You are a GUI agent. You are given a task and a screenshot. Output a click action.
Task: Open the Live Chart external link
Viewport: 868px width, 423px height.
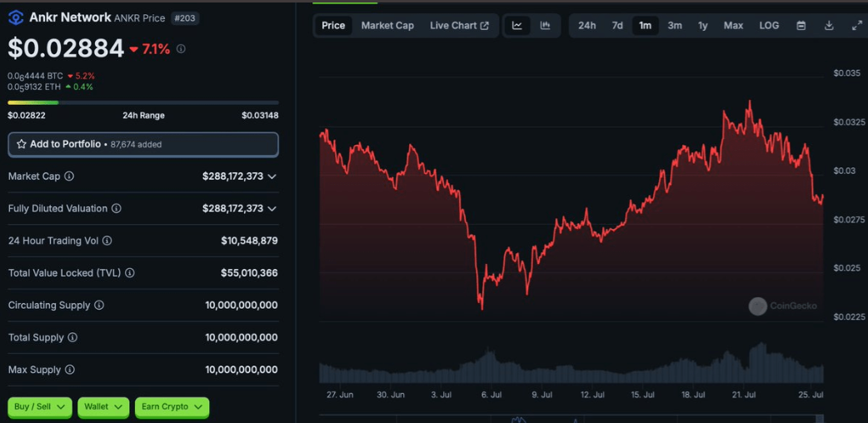[x=460, y=26]
